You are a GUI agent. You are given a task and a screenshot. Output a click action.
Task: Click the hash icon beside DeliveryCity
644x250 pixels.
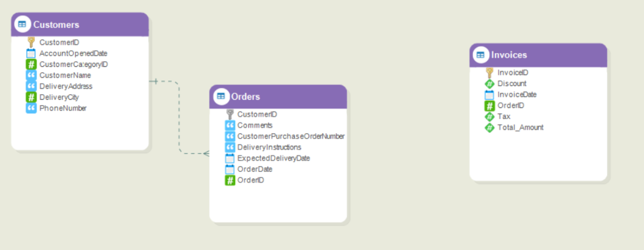click(31, 97)
